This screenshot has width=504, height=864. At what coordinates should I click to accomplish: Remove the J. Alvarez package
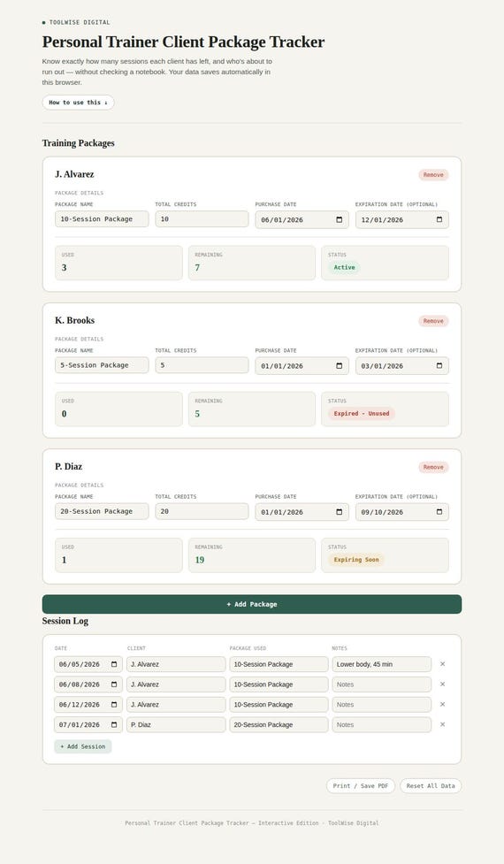(x=433, y=175)
